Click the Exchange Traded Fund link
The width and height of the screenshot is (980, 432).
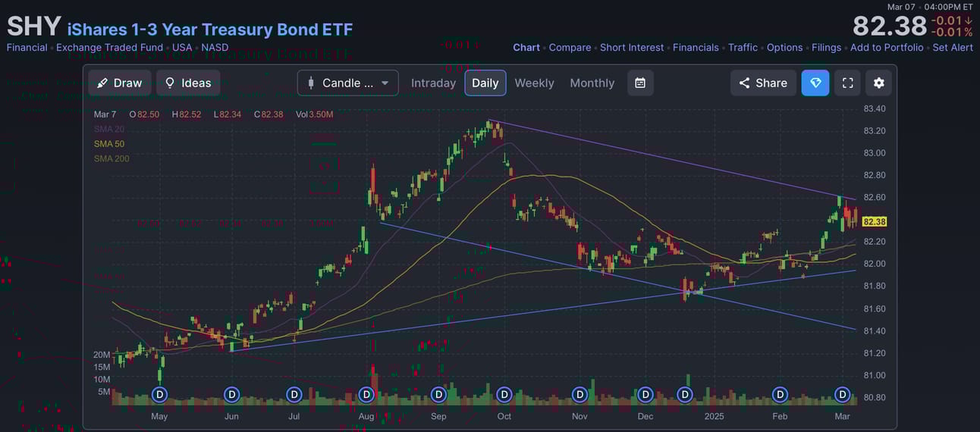click(x=109, y=47)
